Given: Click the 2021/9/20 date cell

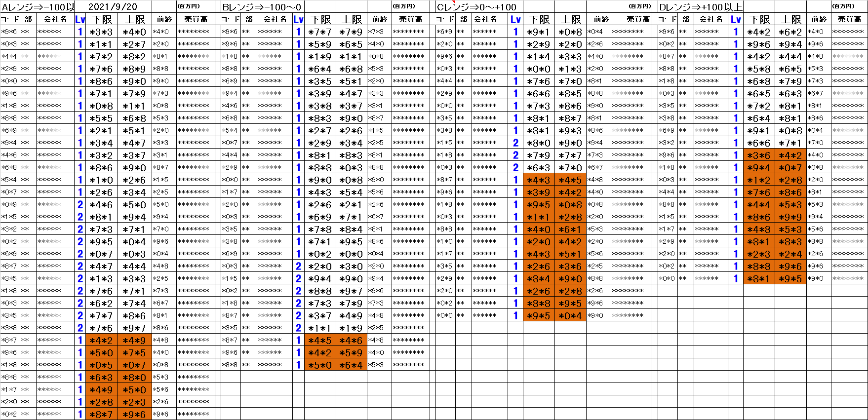Looking at the screenshot, I should (113, 7).
